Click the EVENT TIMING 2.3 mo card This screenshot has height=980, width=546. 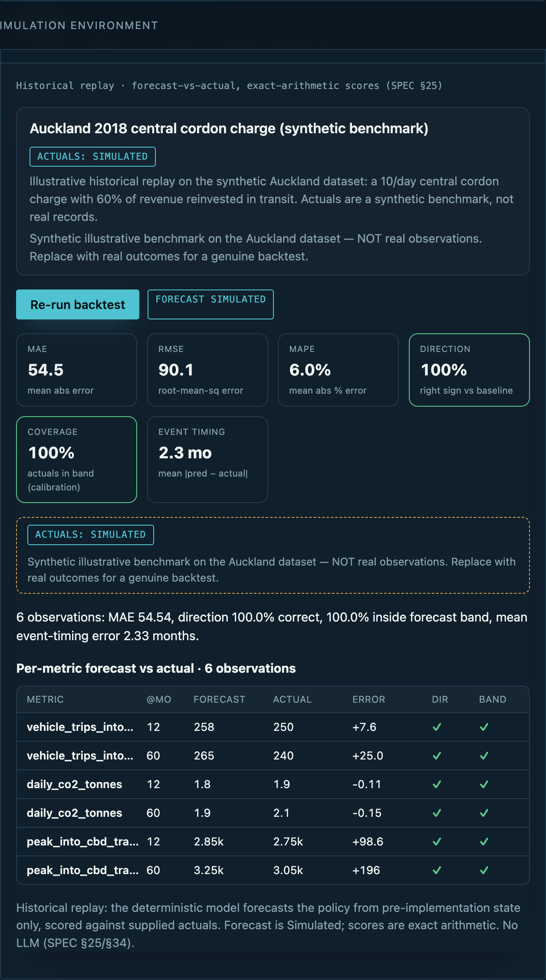pyautogui.click(x=207, y=460)
